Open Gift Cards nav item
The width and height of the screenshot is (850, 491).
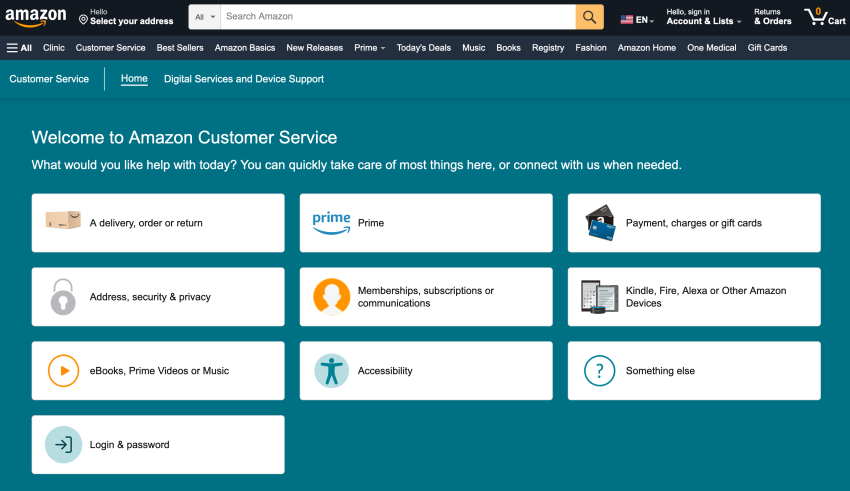point(767,48)
